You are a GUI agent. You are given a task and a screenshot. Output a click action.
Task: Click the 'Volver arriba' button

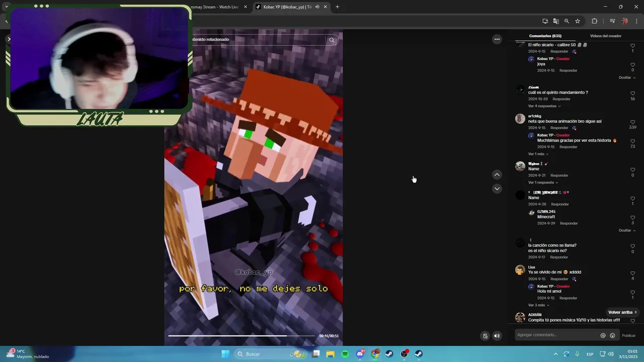[x=622, y=312]
